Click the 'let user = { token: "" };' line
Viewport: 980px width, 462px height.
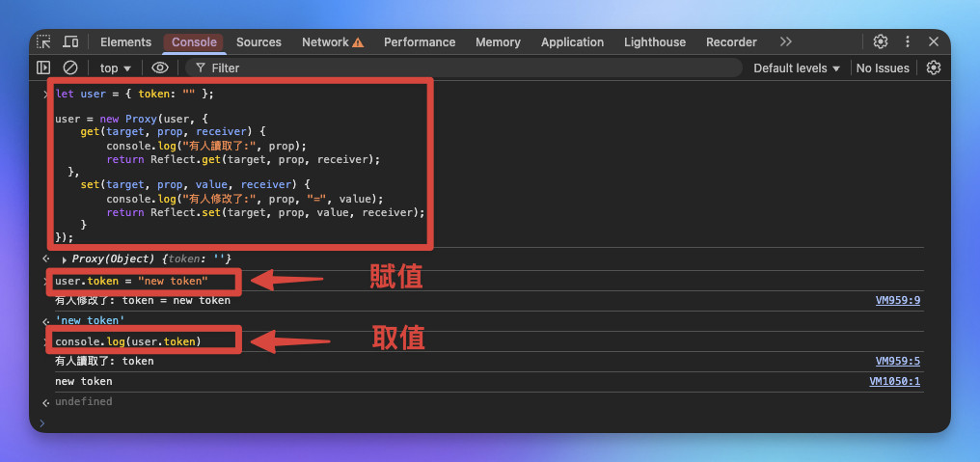134,94
